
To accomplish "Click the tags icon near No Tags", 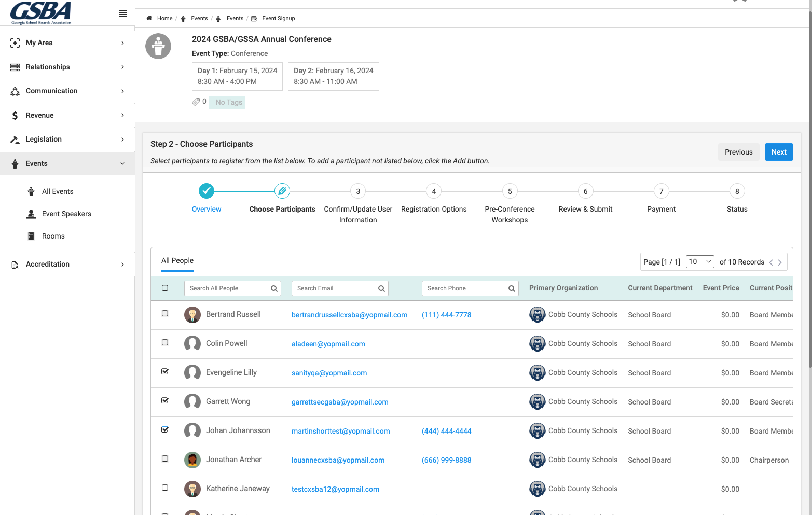I will pyautogui.click(x=196, y=102).
